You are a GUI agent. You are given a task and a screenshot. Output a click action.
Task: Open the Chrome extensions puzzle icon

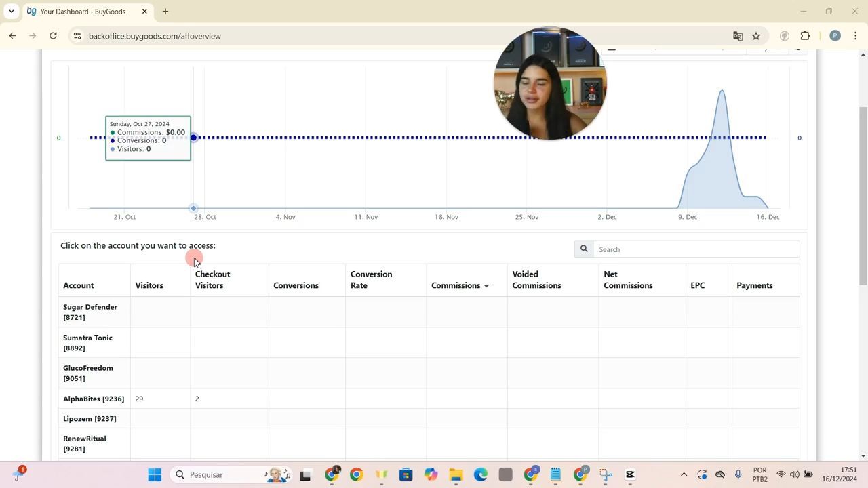[x=806, y=36]
